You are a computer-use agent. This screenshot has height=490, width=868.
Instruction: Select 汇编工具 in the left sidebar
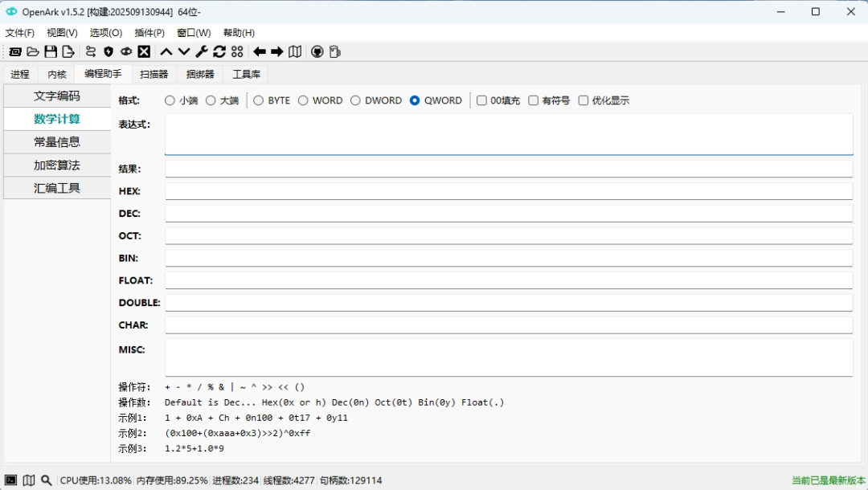point(57,187)
